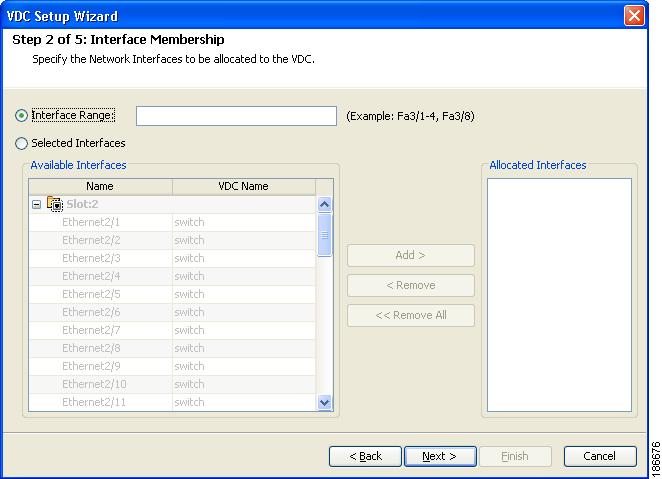The height and width of the screenshot is (479, 662).
Task: Click the vertical scrollbar thumb in Available Interfaces
Action: (x=324, y=235)
